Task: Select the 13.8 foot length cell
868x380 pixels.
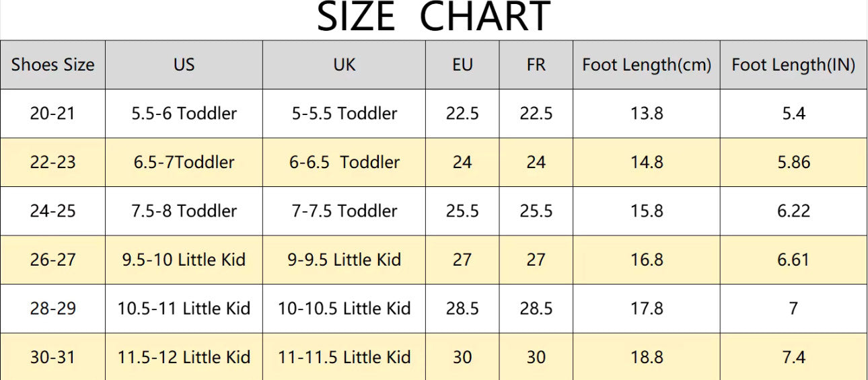Action: pos(647,114)
